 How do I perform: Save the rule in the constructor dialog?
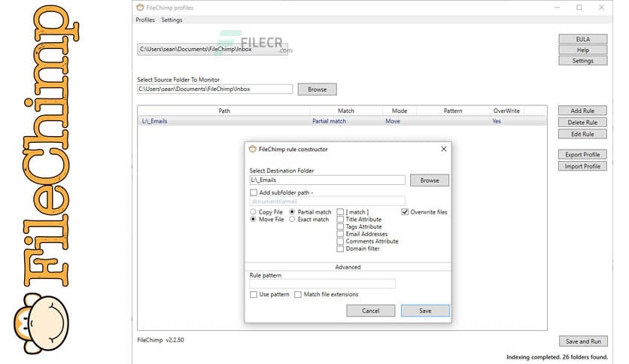(x=425, y=311)
